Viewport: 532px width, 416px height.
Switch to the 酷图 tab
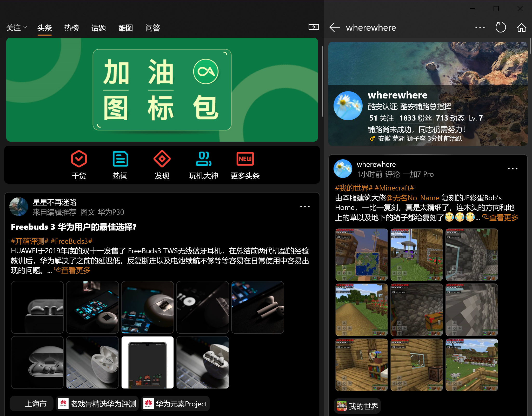125,28
